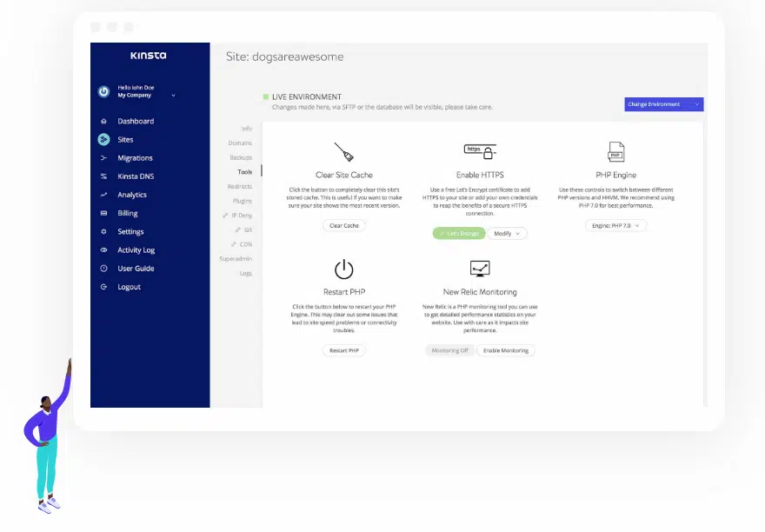Viewport: 765px width, 532px height.
Task: Open the Change Environment dropdown
Action: pyautogui.click(x=663, y=104)
